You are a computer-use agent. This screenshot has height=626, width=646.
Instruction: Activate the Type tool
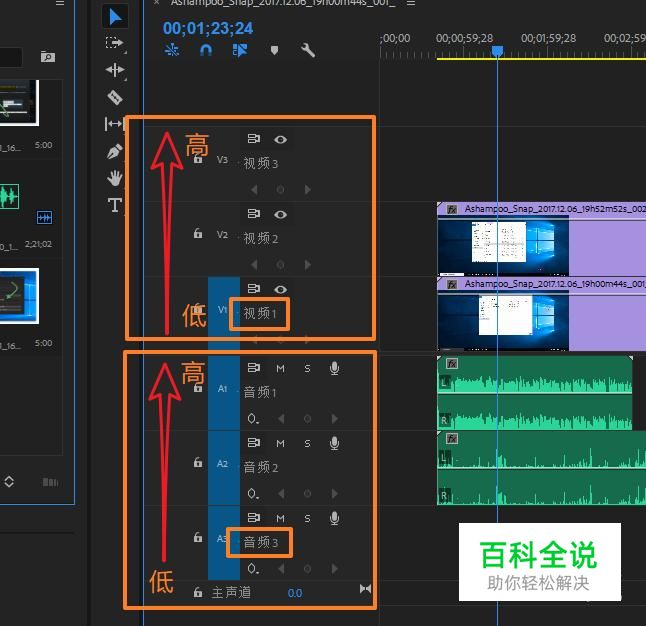coord(115,205)
